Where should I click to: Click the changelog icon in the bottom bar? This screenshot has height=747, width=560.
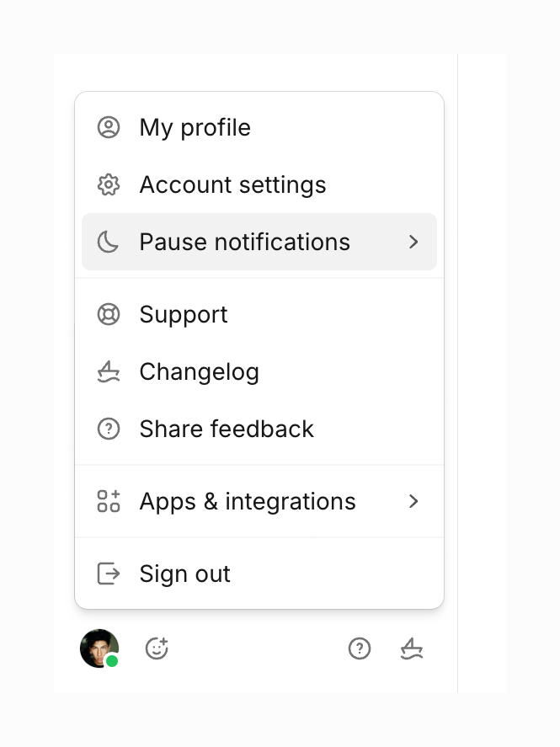[412, 648]
